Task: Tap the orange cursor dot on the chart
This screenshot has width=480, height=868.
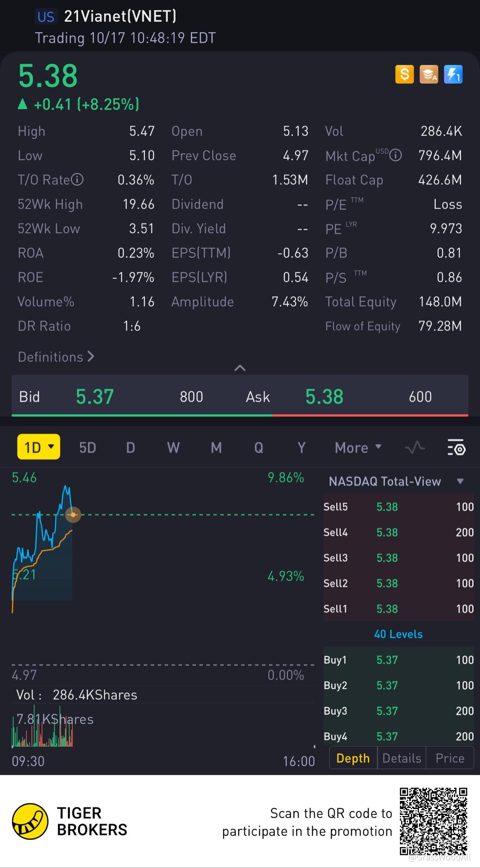Action: coord(73,515)
